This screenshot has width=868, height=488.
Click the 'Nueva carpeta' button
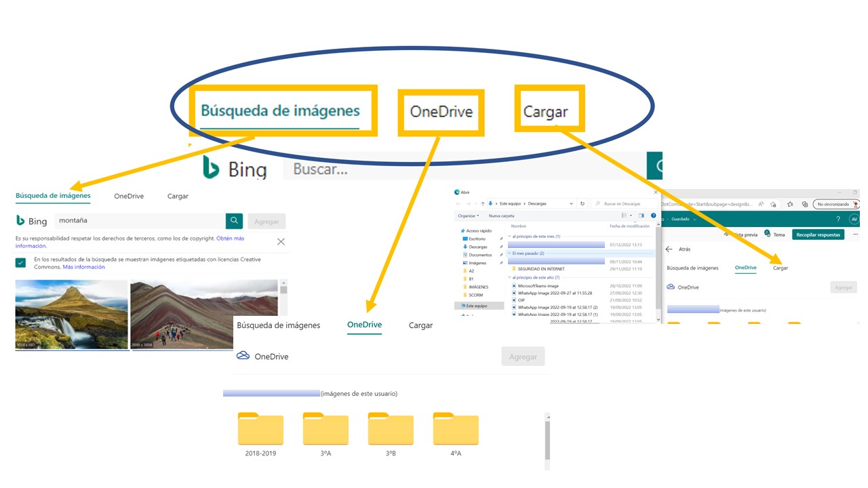(x=501, y=216)
